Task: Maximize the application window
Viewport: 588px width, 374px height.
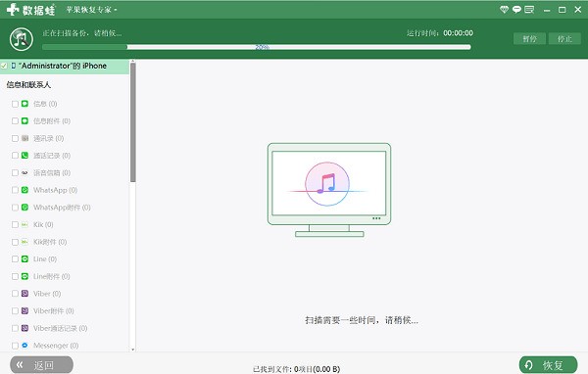Action: pyautogui.click(x=563, y=10)
